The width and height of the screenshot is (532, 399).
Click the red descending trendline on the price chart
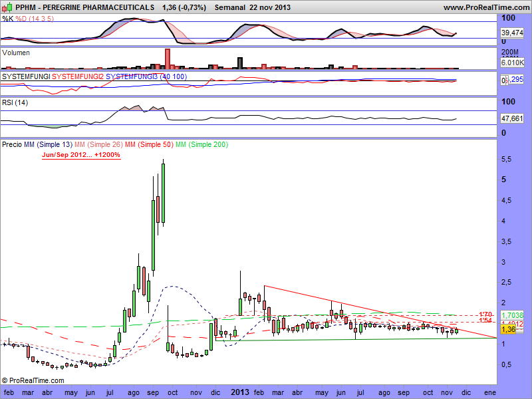[x=380, y=312]
